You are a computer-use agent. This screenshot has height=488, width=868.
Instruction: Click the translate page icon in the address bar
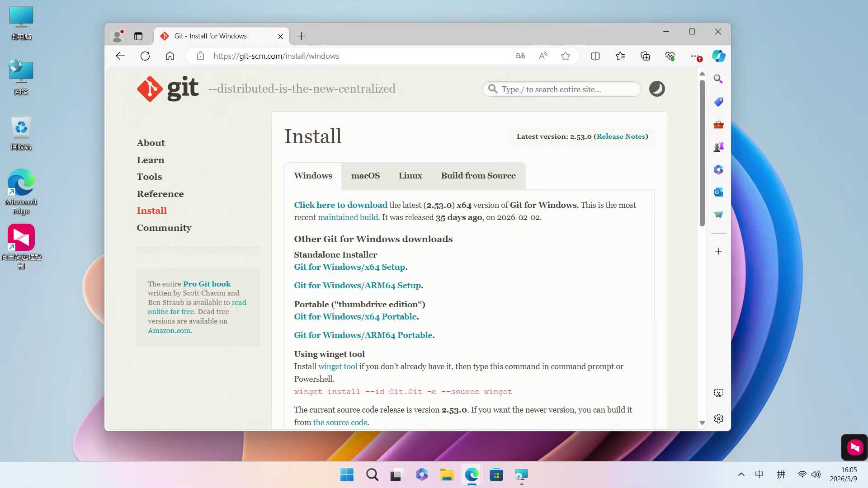point(520,56)
